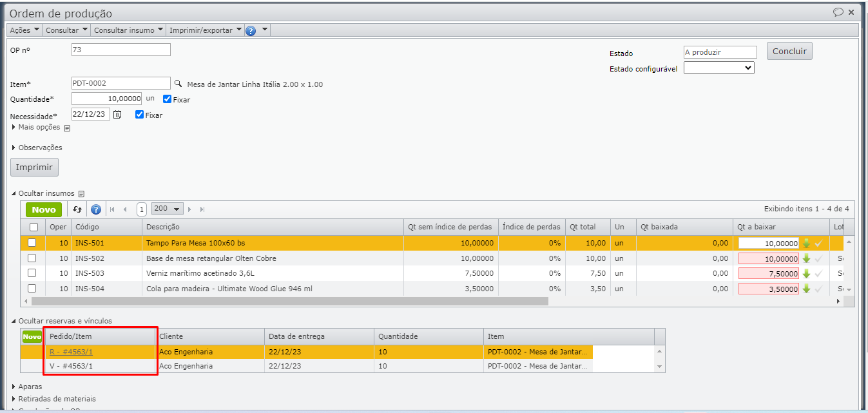Screen dimensions: 868x413
Task: Check the INS-502 row checkbox
Action: tap(32, 258)
